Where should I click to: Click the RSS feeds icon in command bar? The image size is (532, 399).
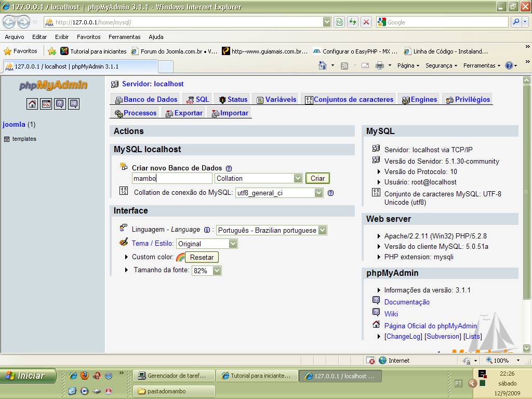pos(344,66)
